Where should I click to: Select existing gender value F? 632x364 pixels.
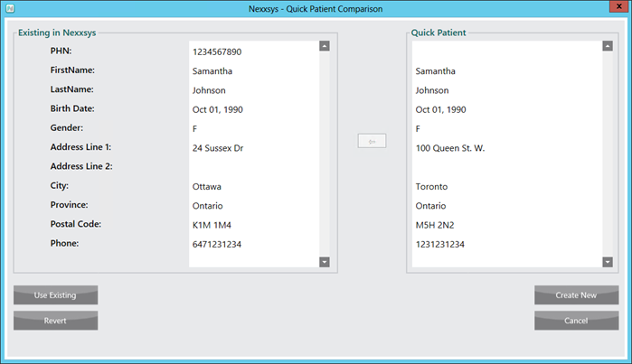[194, 129]
